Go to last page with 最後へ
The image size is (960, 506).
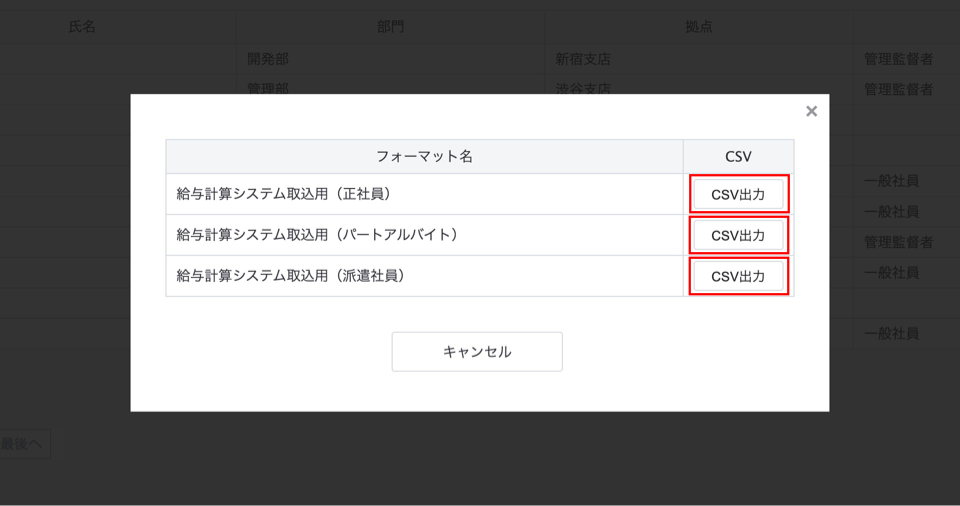tap(22, 444)
